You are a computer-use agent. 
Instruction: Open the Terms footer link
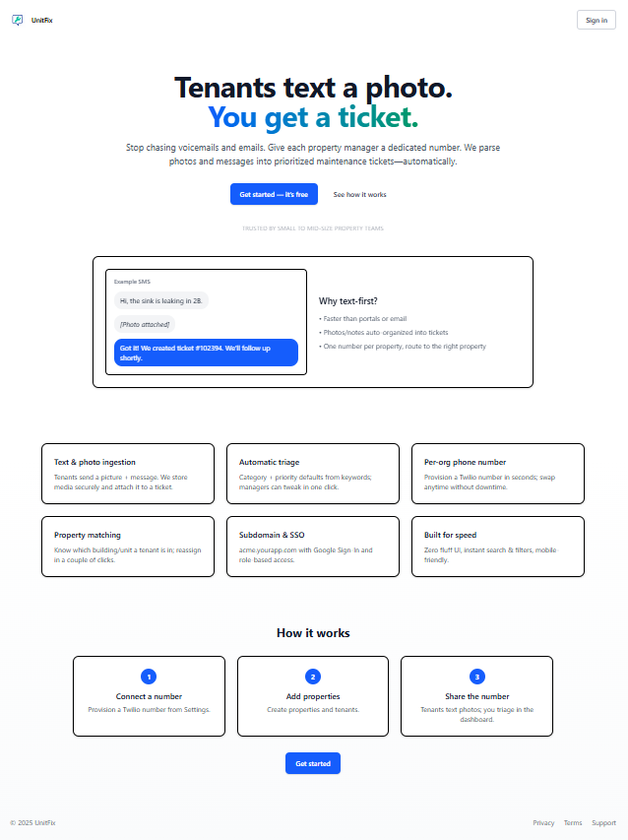coord(573,822)
